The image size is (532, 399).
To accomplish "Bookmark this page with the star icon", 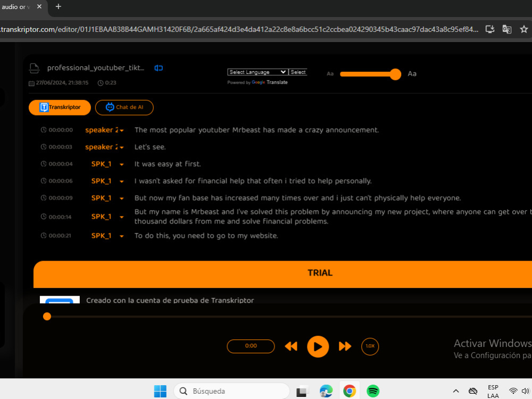I will [523, 29].
